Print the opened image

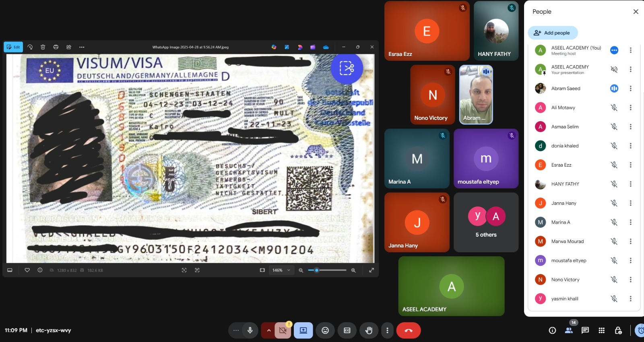pyautogui.click(x=56, y=47)
